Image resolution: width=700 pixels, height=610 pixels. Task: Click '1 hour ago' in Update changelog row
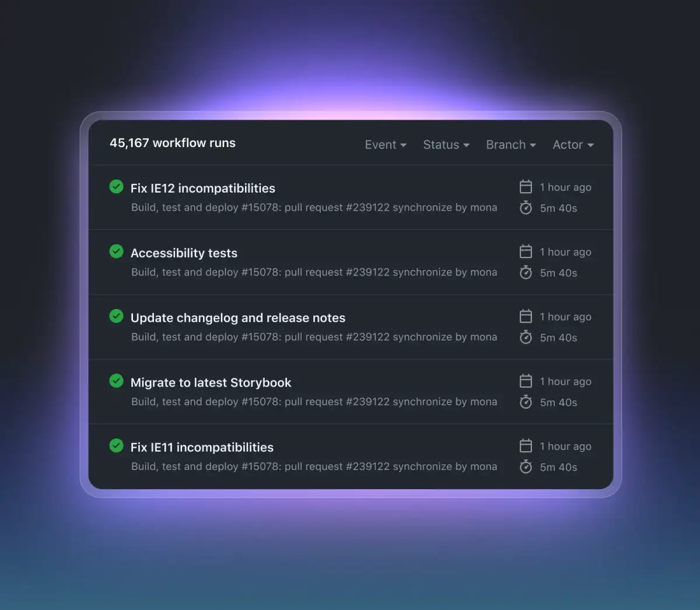point(565,317)
